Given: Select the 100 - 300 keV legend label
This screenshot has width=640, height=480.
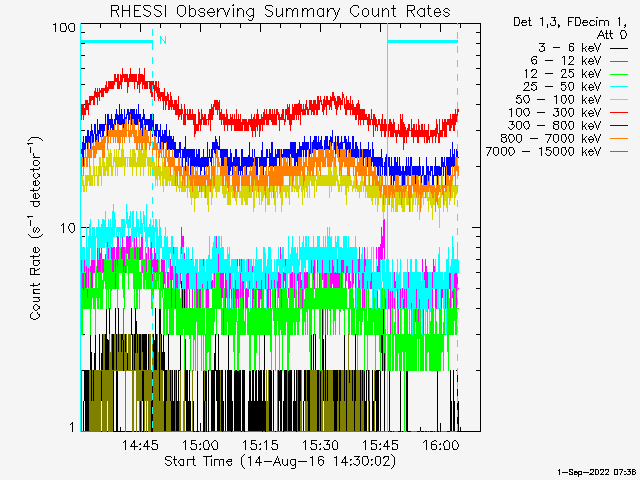Looking at the screenshot, I should pyautogui.click(x=554, y=113).
